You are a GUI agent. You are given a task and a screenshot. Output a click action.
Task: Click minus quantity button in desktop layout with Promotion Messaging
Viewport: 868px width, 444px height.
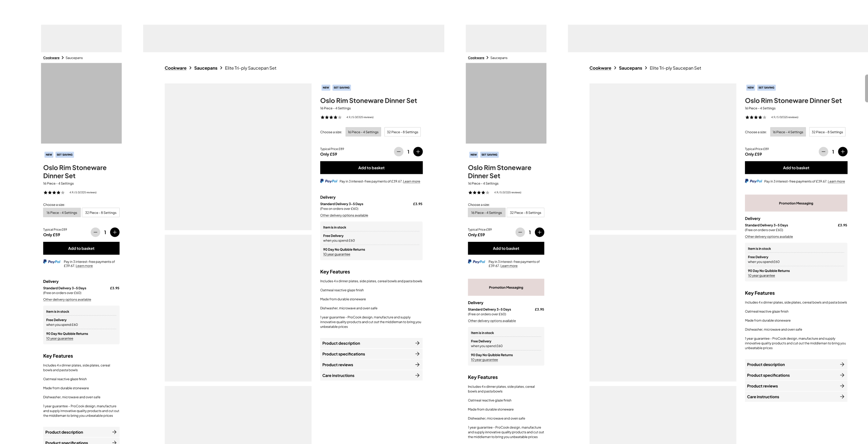coord(824,152)
